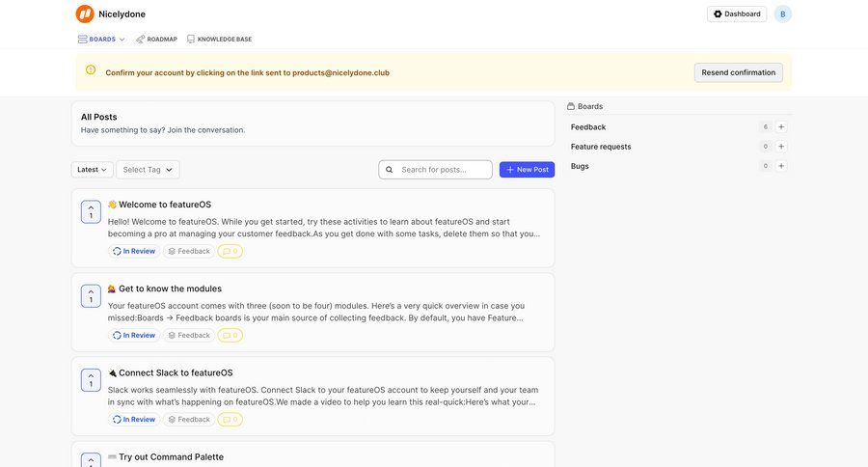The image size is (868, 467).
Task: Open the Latest sort dropdown
Action: [92, 170]
